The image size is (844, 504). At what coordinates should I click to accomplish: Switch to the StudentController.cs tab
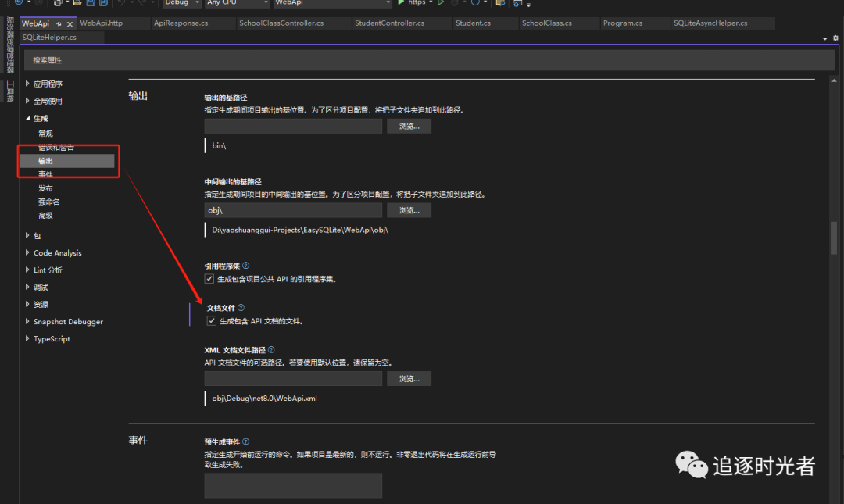point(389,23)
